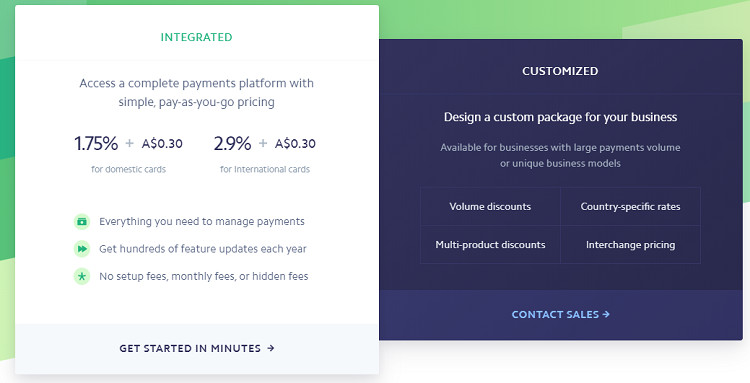Click 'Design a custom package for your business'

pos(561,117)
